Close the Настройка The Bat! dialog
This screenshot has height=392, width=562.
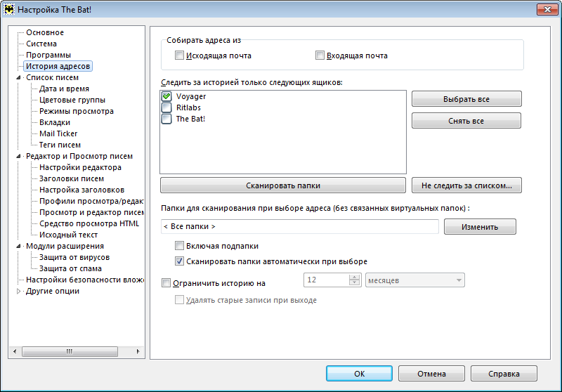click(x=547, y=9)
